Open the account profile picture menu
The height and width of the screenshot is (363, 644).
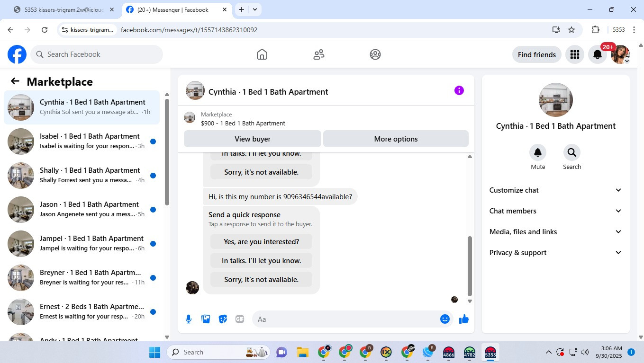click(x=620, y=54)
